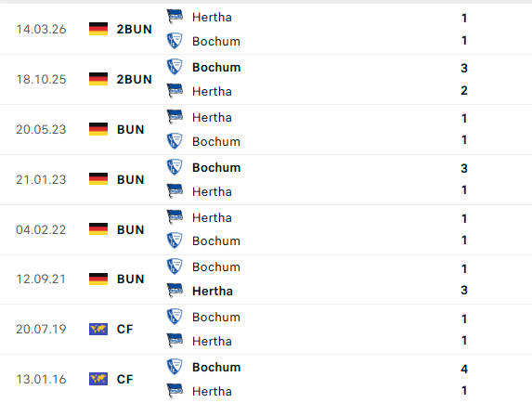Select bold Bochum team name in 21.01.23 match
Viewport: 532px width, 403px height.
coord(216,167)
